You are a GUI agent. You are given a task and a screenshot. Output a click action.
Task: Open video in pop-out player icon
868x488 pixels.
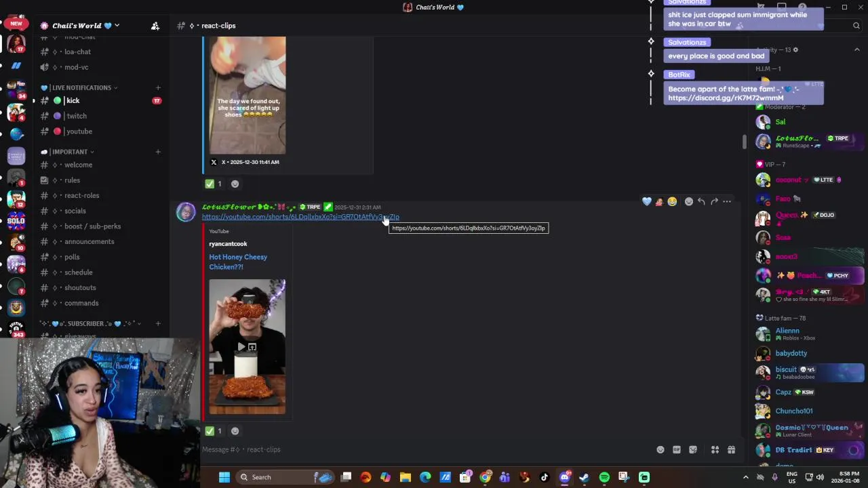click(252, 347)
